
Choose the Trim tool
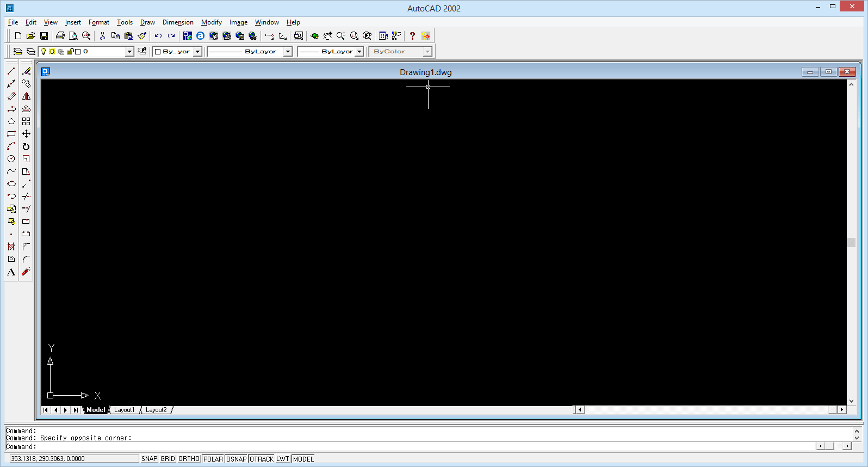26,196
